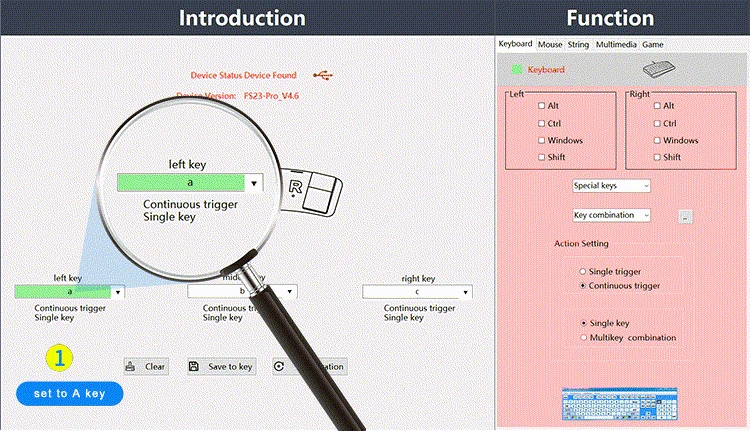
Task: Click the Device Status Device Found text
Action: click(x=243, y=76)
